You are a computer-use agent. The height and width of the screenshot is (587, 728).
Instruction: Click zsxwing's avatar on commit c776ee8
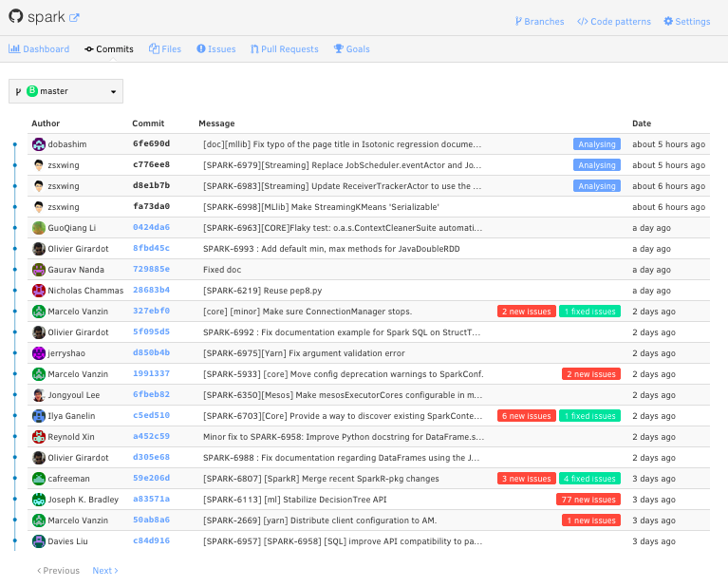click(x=39, y=165)
